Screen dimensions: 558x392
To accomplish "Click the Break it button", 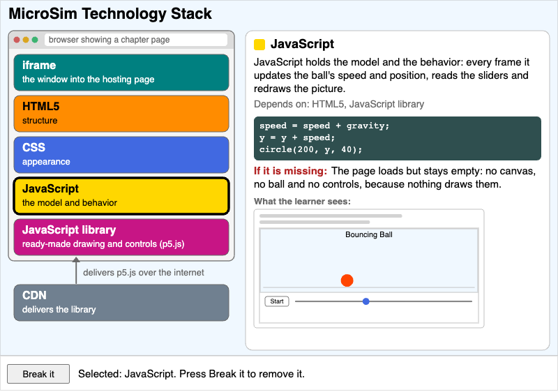I will 38,374.
